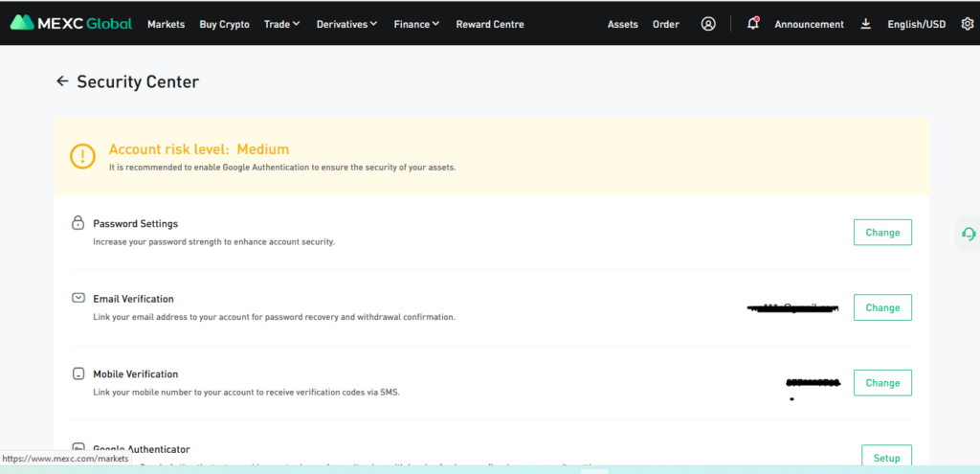Screen dimensions: 980x474
Task: Expand the Trade dropdown menu
Action: (x=281, y=24)
